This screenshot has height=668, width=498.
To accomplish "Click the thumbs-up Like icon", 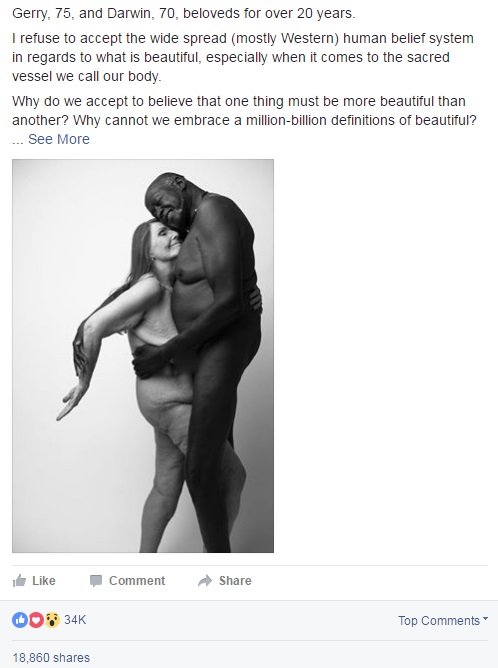I will 19,581.
